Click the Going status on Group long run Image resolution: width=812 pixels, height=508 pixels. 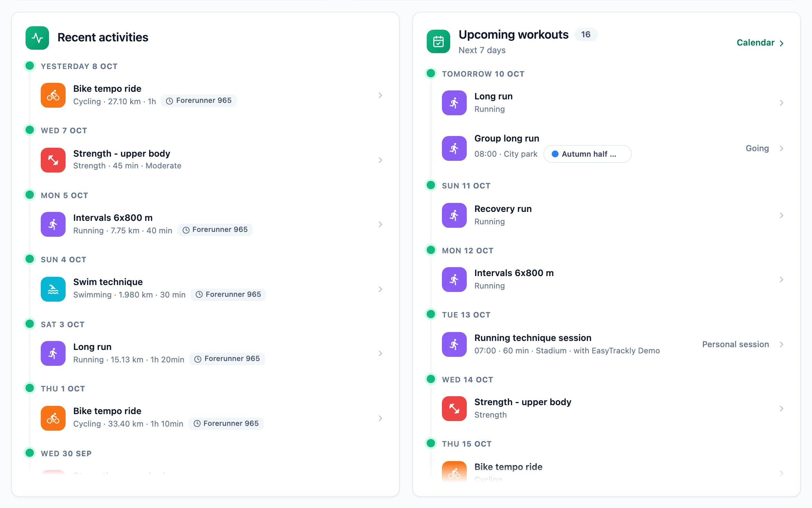[757, 148]
